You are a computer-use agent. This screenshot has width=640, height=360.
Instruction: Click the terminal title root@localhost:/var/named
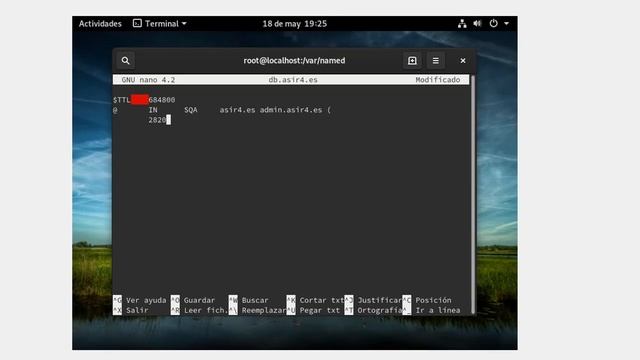(294, 60)
